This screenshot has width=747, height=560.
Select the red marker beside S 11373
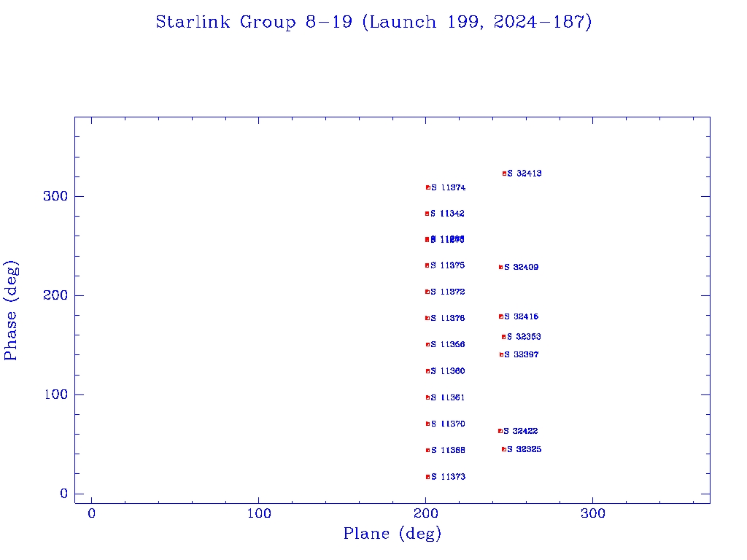[427, 477]
